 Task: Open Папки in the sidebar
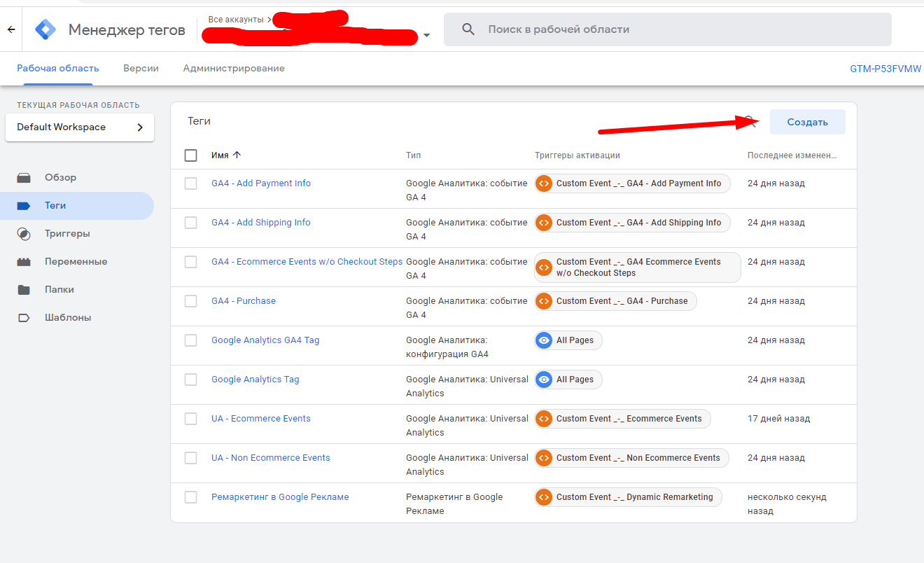(x=59, y=290)
